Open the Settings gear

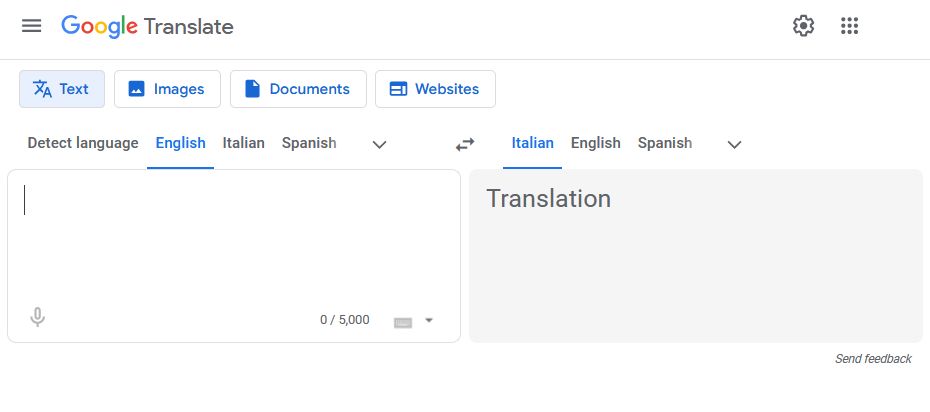click(804, 26)
